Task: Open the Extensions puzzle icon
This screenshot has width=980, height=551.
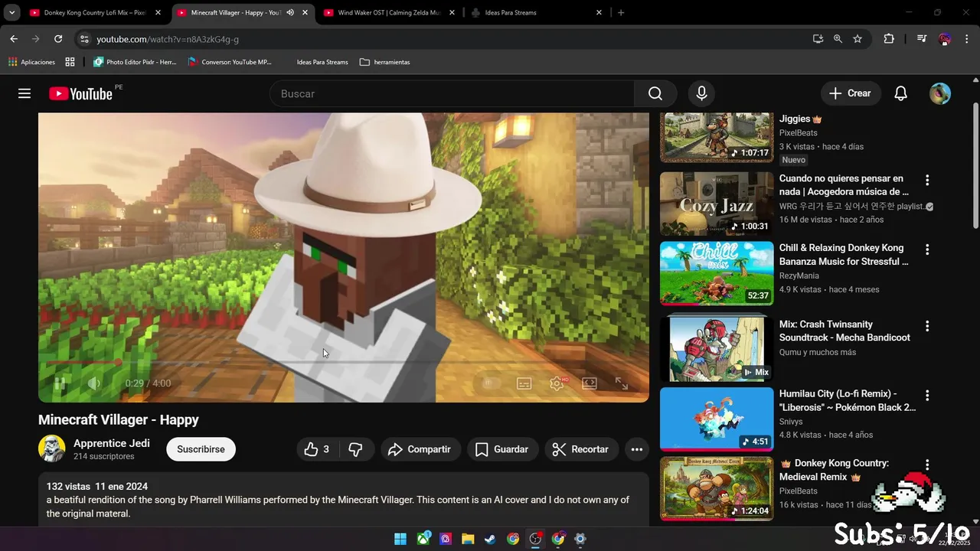Action: coord(889,39)
